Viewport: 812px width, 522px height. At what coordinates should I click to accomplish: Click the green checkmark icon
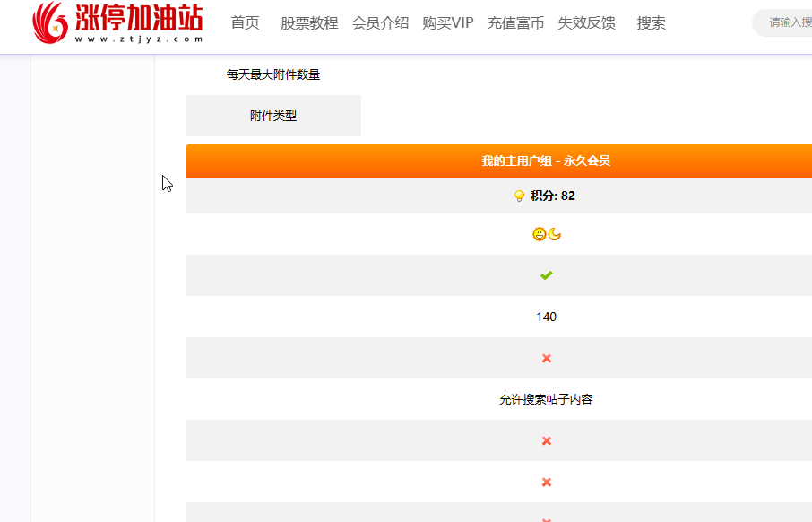click(547, 275)
